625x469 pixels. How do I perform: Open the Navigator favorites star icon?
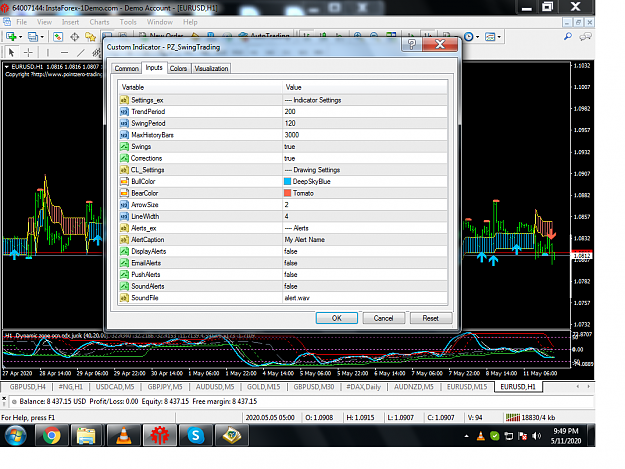pos(90,37)
